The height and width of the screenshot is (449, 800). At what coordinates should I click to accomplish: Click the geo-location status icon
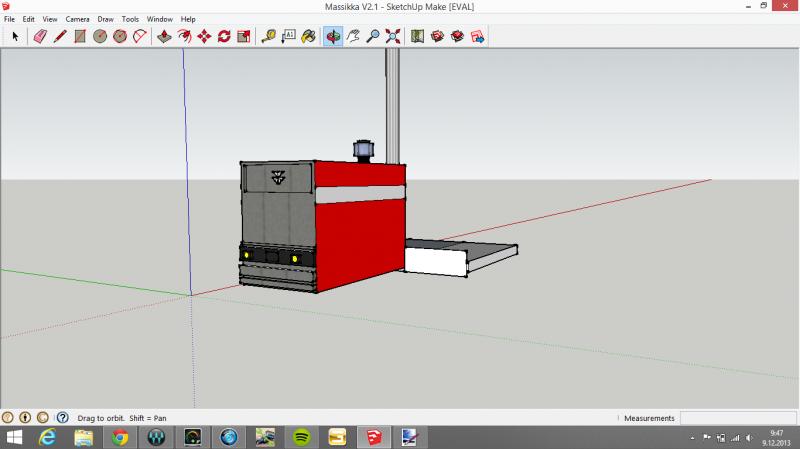click(x=7, y=417)
